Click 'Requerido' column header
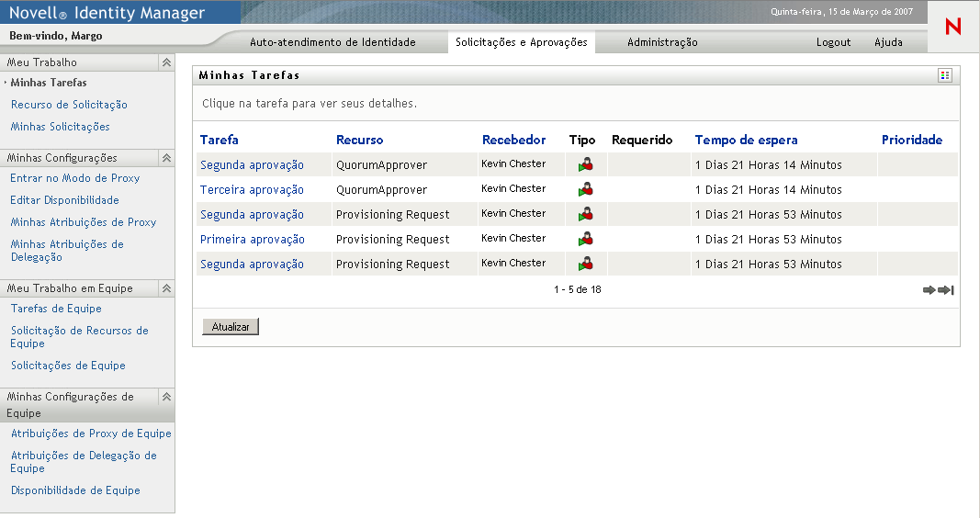 click(x=642, y=140)
